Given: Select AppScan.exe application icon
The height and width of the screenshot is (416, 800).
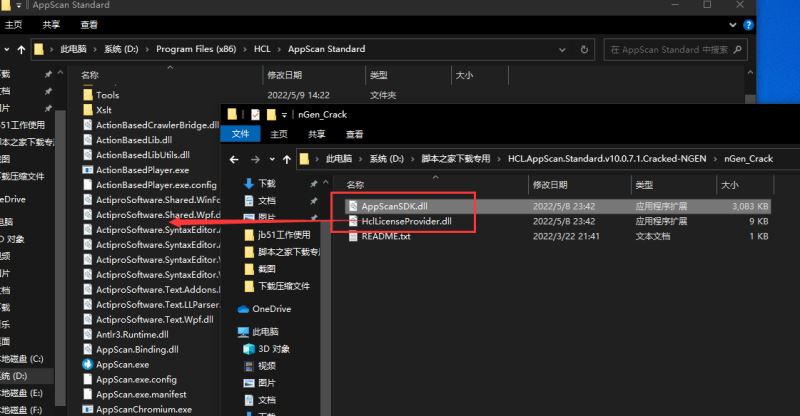Looking at the screenshot, I should 88,364.
